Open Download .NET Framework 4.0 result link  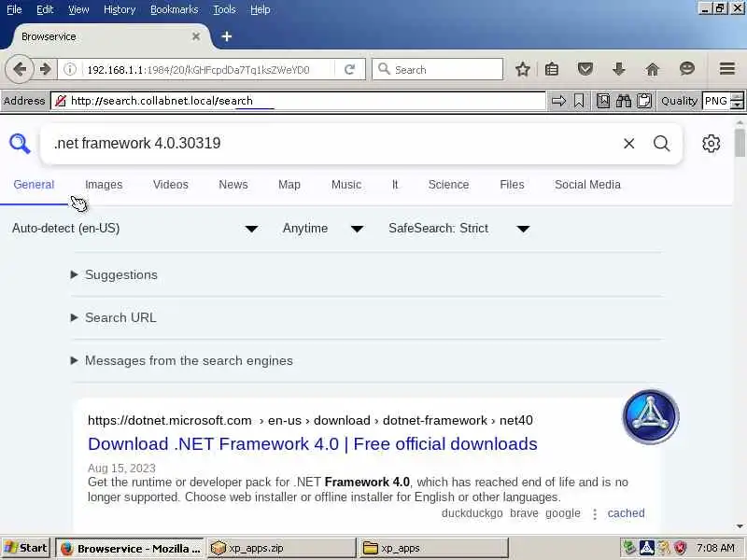[x=313, y=444]
